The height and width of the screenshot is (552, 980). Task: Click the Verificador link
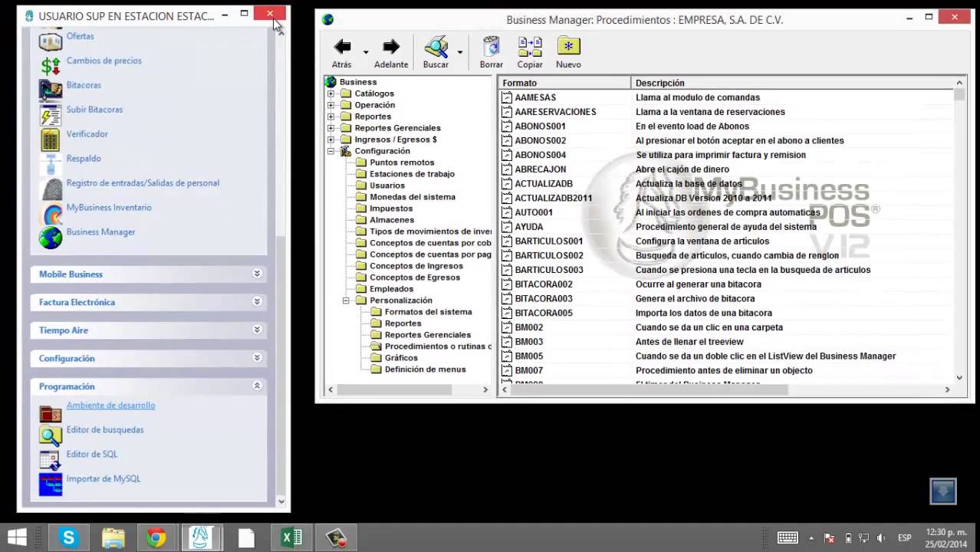coord(87,134)
